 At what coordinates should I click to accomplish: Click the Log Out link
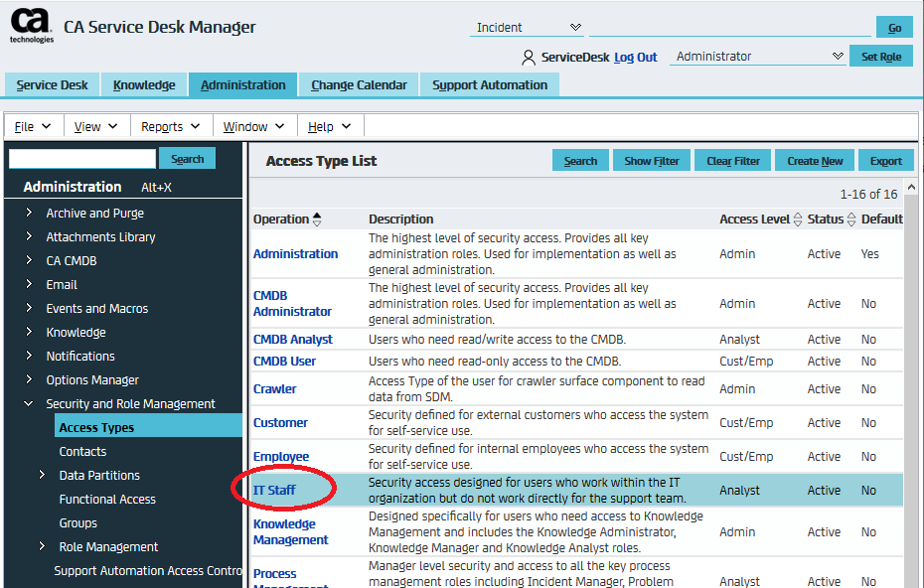click(x=635, y=58)
